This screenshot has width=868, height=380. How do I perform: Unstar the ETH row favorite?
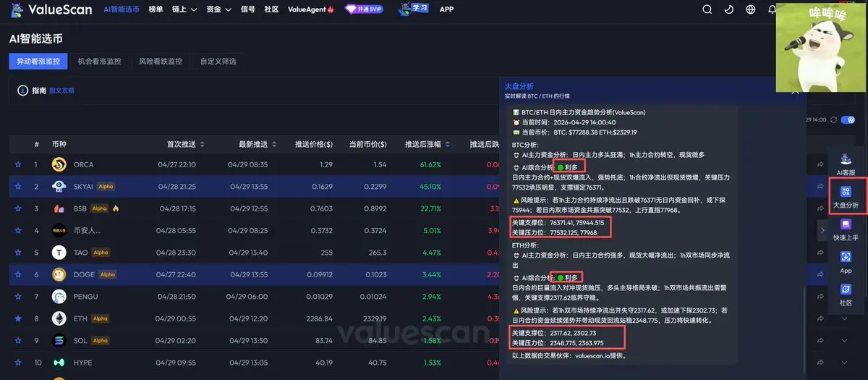[18, 318]
